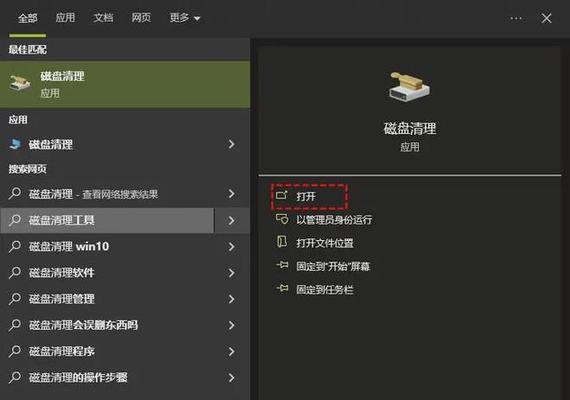This screenshot has width=570, height=400.
Task: Click the file location icon beside 打开文件位置
Action: (x=282, y=242)
